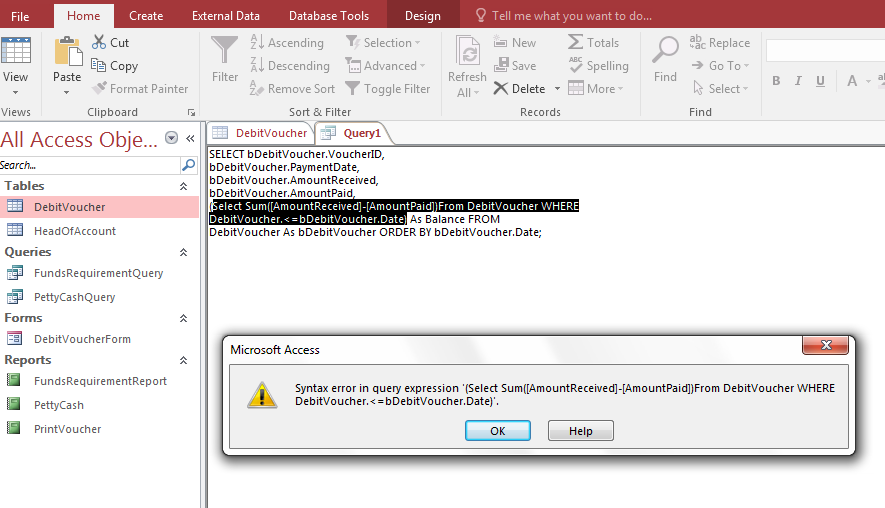The width and height of the screenshot is (885, 508).
Task: Collapse the Forms group
Action: 183,318
